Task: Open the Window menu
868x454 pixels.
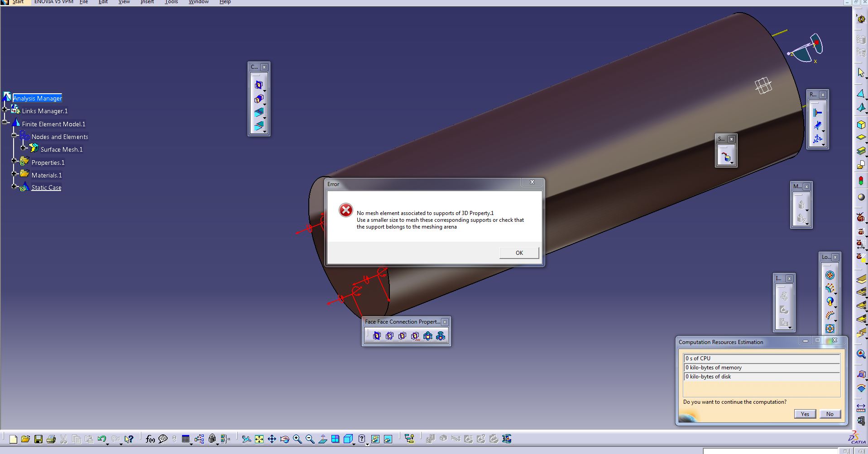Action: (x=199, y=2)
